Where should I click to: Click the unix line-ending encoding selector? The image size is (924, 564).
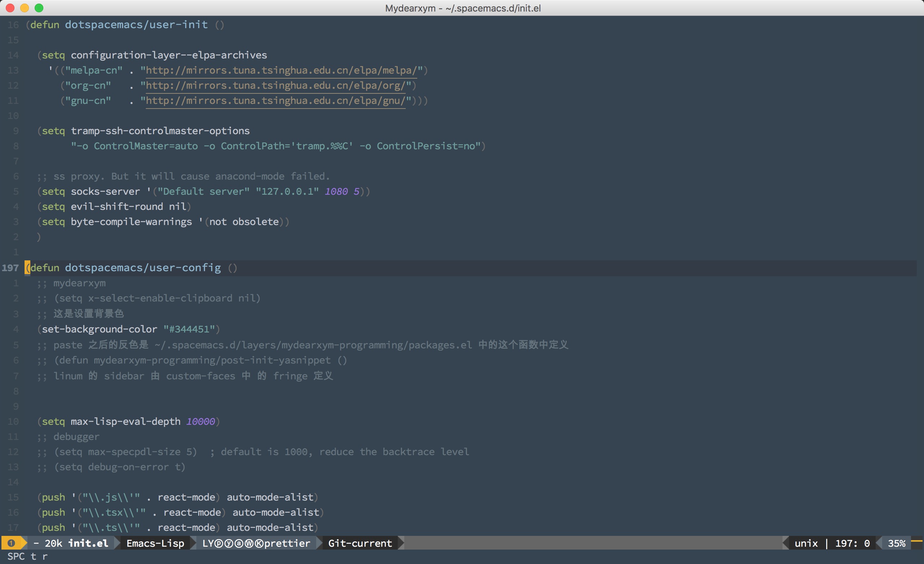click(x=806, y=543)
